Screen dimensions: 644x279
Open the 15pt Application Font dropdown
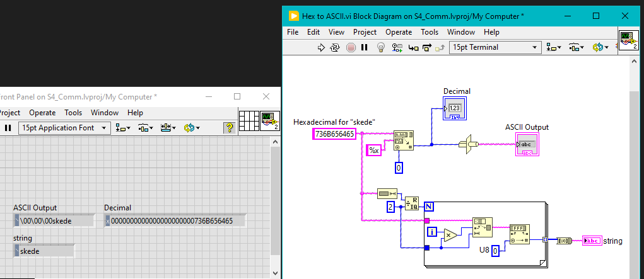[x=65, y=128]
